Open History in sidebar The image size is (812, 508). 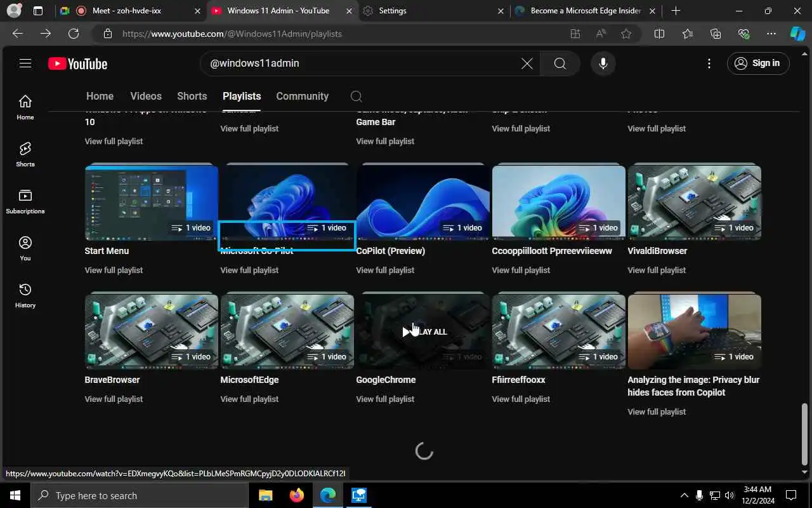point(25,295)
